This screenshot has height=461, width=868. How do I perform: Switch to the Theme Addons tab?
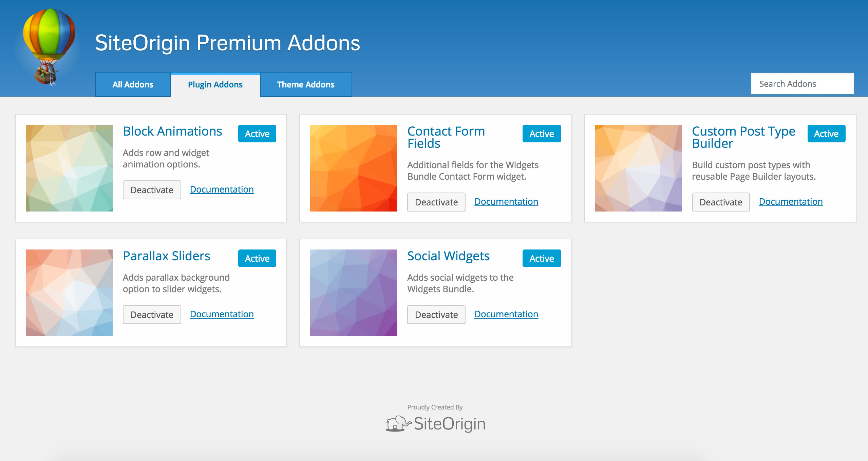[x=305, y=84]
